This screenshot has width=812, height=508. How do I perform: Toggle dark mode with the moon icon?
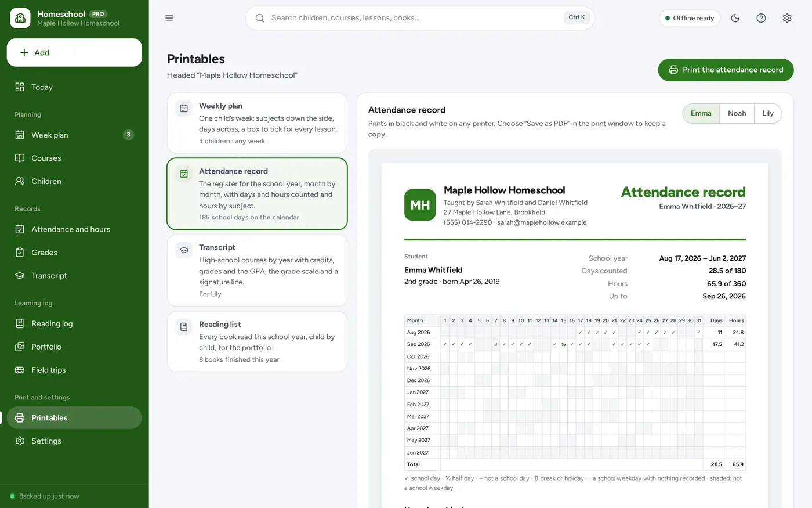735,18
